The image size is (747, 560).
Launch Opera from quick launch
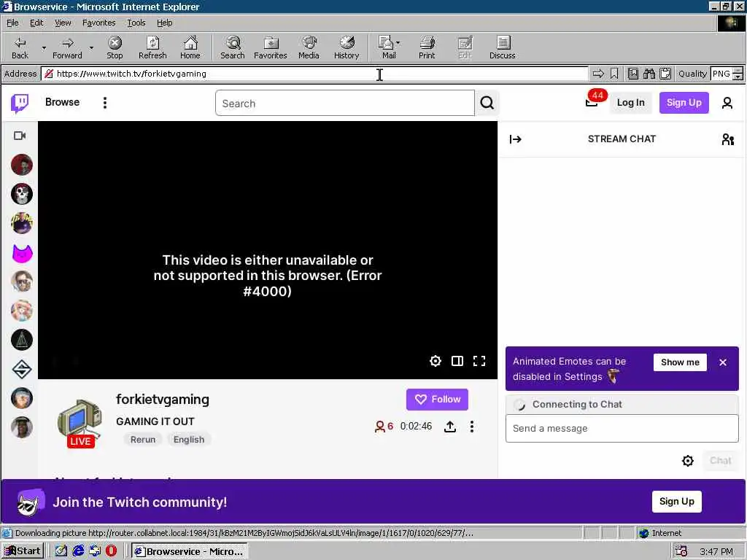tap(111, 551)
